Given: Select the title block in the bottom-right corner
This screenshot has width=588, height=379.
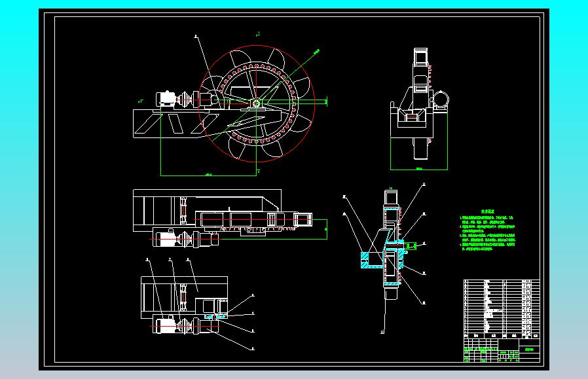Looking at the screenshot, I should (502, 350).
